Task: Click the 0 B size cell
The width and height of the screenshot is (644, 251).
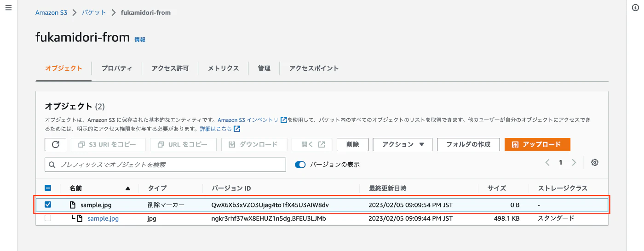Action: (515, 205)
